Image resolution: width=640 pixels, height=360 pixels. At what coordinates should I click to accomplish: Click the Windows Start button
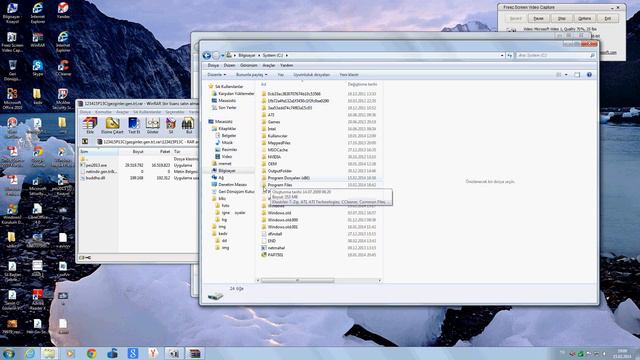pos(9,353)
